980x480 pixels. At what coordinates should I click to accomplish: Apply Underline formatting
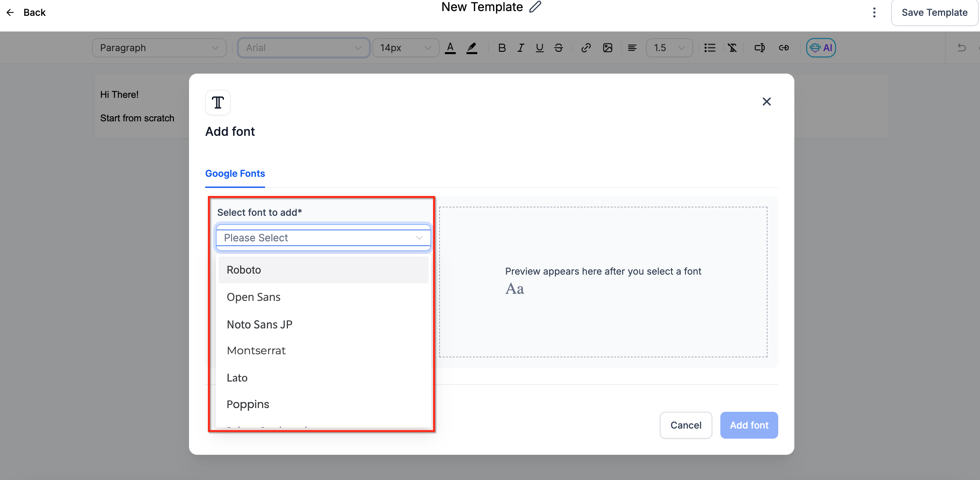(x=539, y=48)
